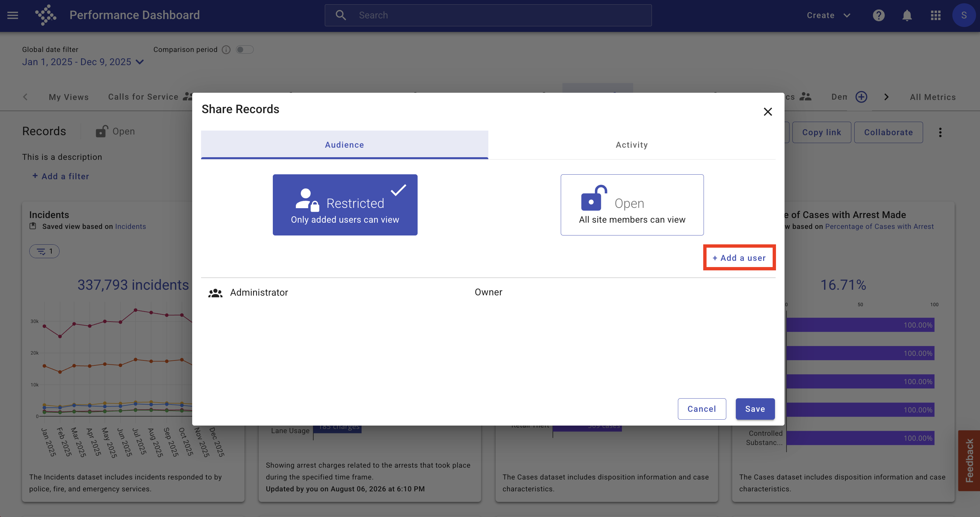The width and height of the screenshot is (980, 517).
Task: Click Cancel in Share Records
Action: point(702,409)
